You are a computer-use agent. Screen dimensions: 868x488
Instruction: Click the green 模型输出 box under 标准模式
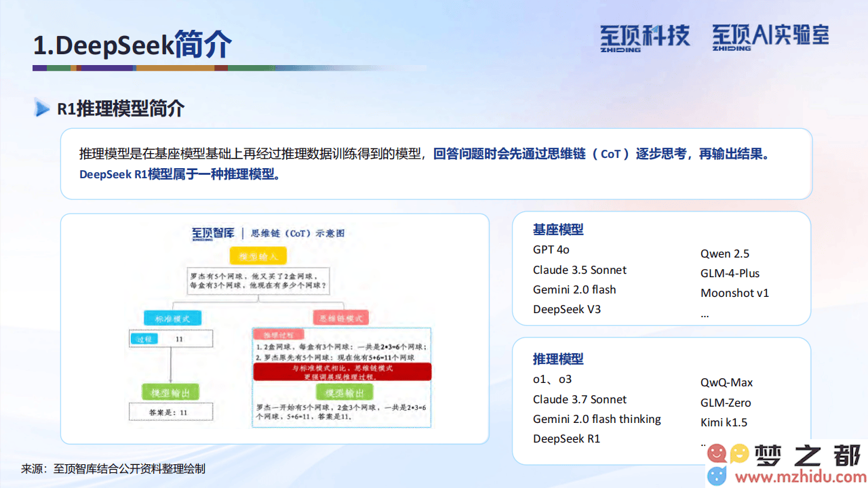(170, 392)
